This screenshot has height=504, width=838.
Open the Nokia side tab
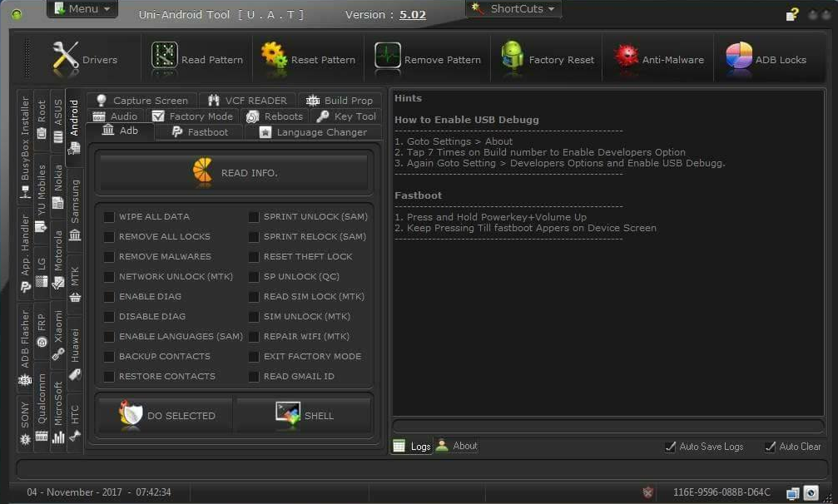pos(58,186)
